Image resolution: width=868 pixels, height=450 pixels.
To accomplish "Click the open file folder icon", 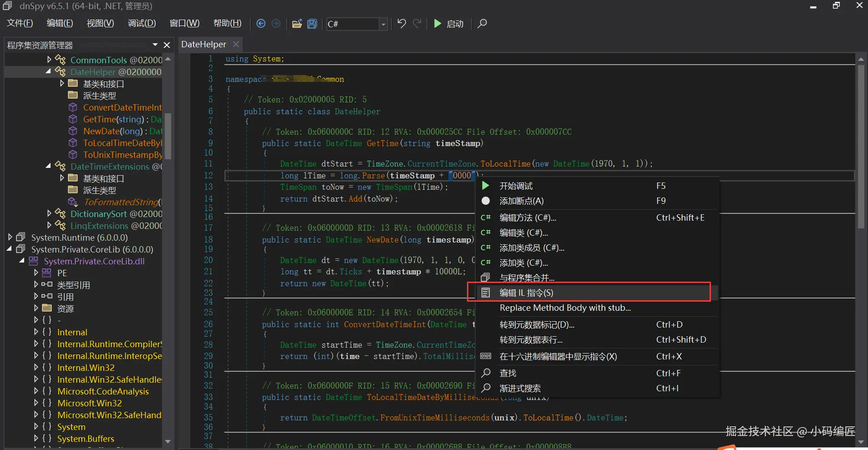I will point(297,24).
